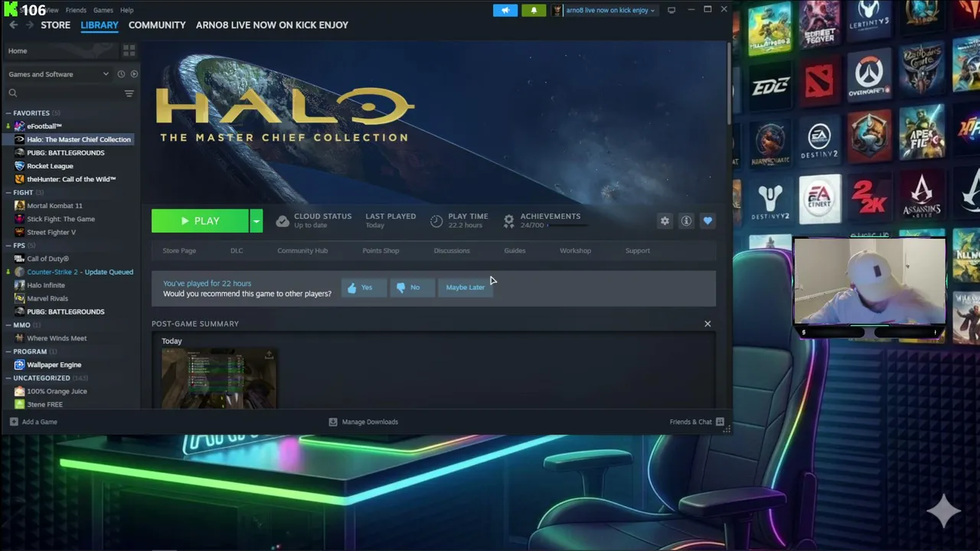Launch Halo with the green Play button
Image resolution: width=980 pixels, height=551 pixels.
click(x=200, y=221)
